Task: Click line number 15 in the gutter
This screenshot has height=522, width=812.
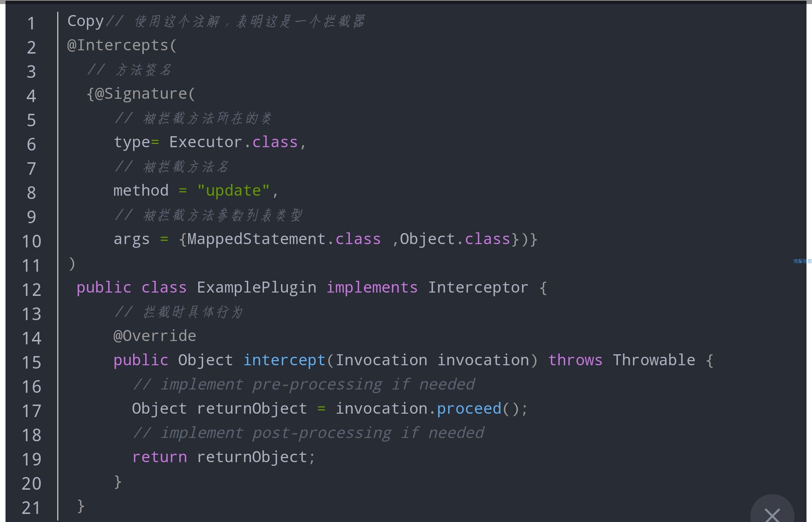Action: 32,362
